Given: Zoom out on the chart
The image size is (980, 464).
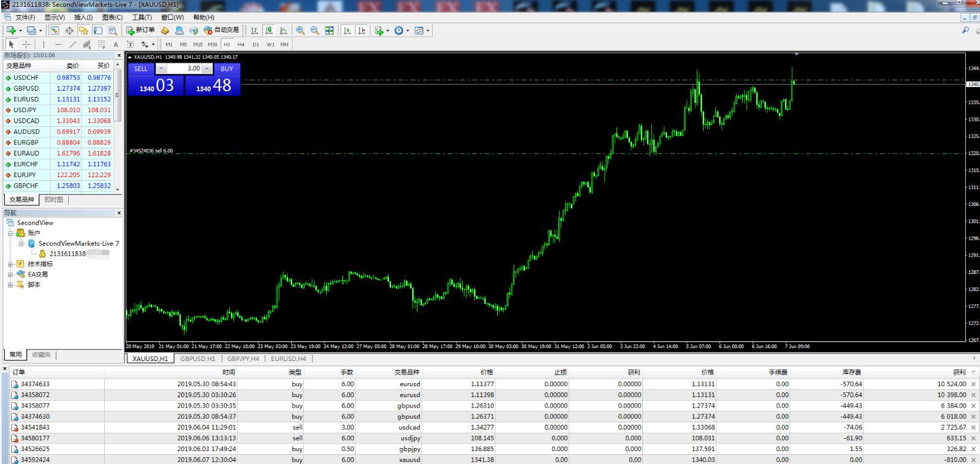Looking at the screenshot, I should (314, 30).
